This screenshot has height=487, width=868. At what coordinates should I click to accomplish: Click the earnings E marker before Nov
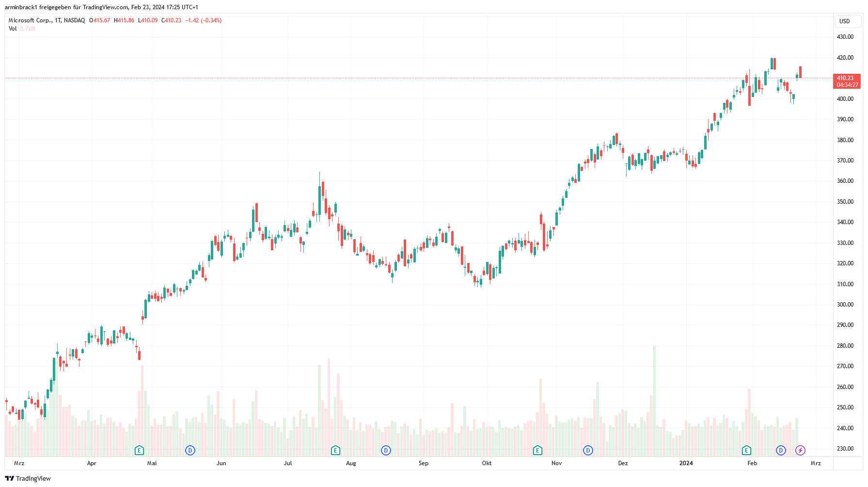point(537,451)
